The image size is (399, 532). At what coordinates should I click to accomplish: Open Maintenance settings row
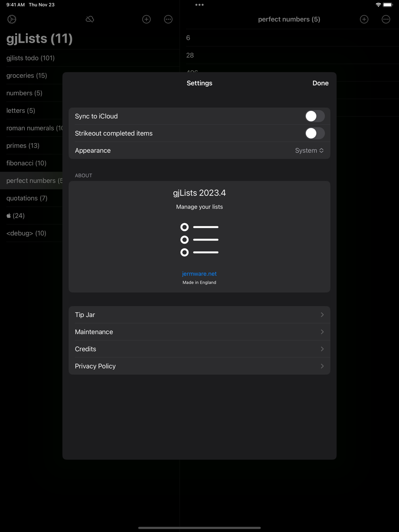pyautogui.click(x=199, y=332)
